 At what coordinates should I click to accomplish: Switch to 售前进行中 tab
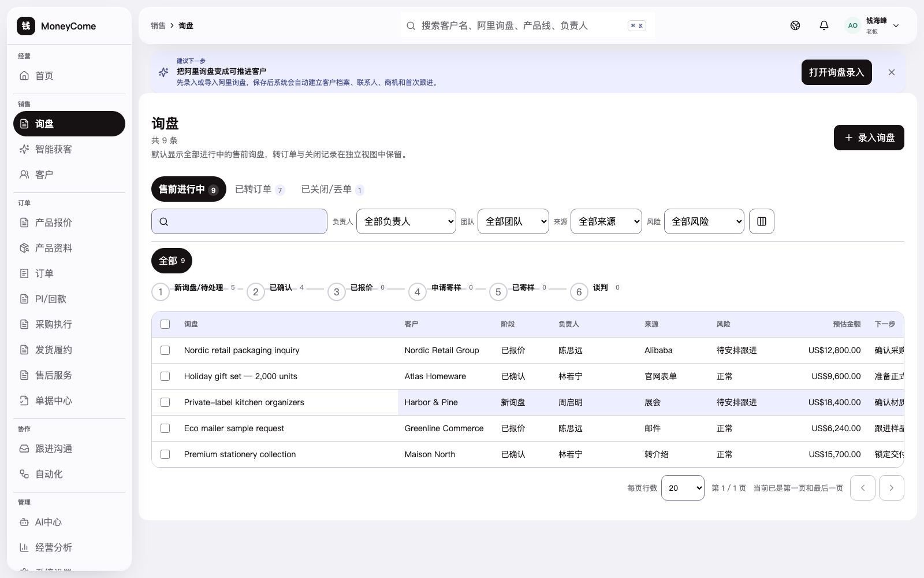188,189
